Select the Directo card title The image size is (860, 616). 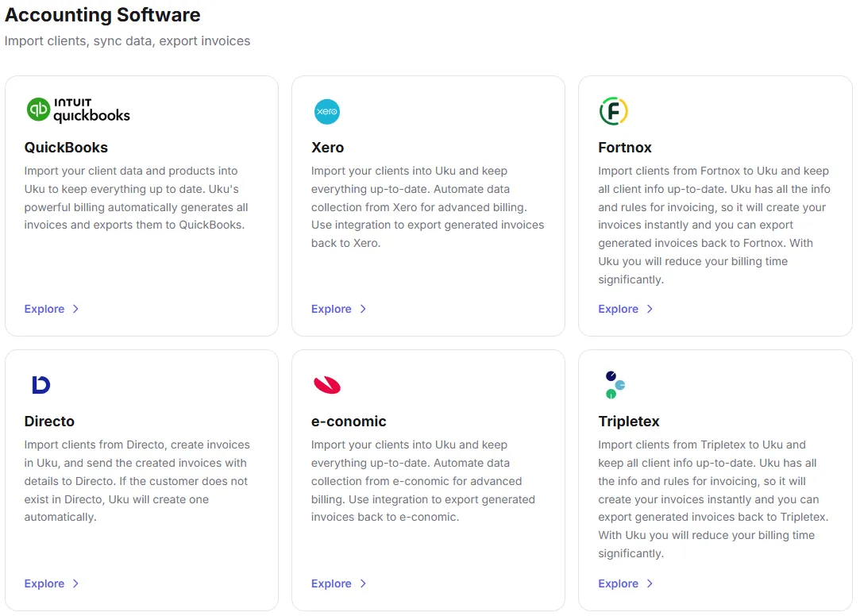pyautogui.click(x=49, y=422)
